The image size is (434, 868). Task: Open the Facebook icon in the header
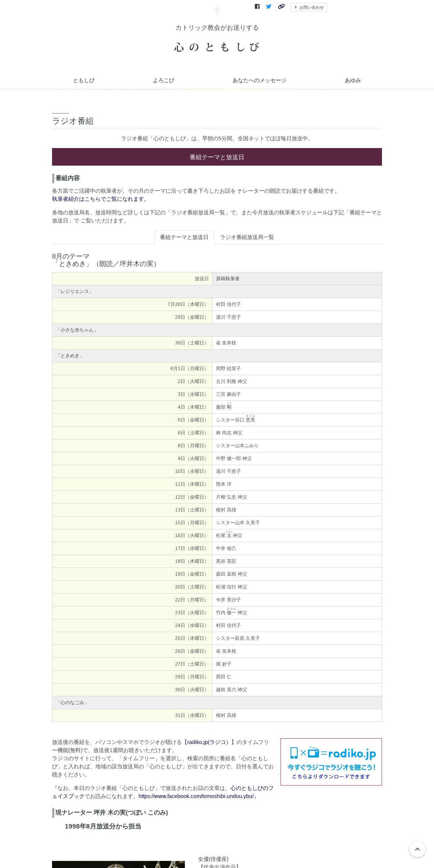coord(257,6)
